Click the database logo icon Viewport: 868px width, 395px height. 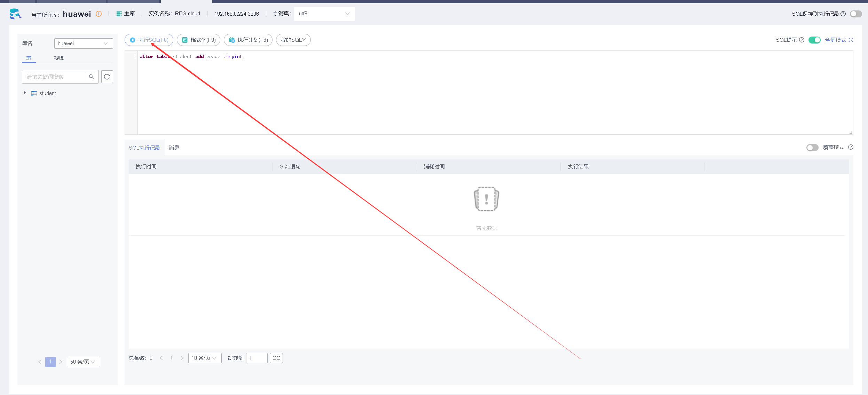15,14
